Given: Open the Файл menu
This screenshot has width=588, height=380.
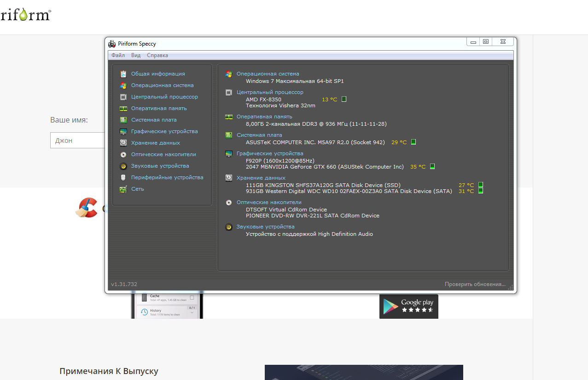Looking at the screenshot, I should coord(118,55).
